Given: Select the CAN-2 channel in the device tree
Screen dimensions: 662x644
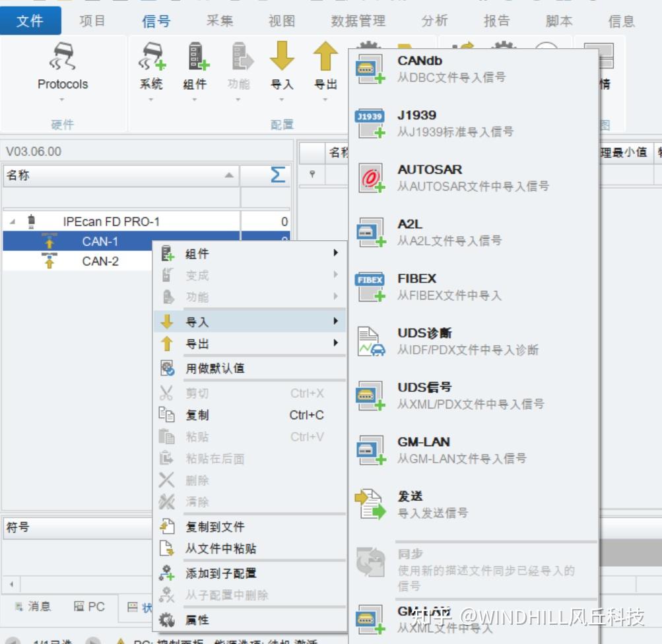Looking at the screenshot, I should [x=100, y=260].
